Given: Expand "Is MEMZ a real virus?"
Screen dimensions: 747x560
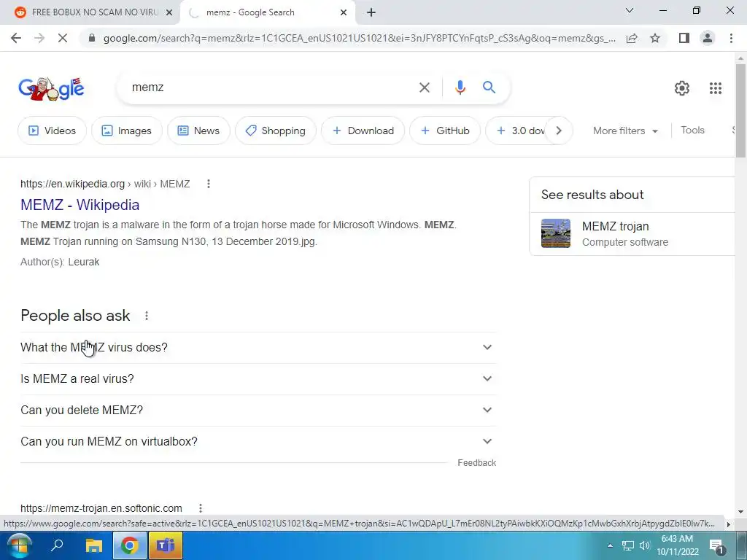Looking at the screenshot, I should 258,379.
